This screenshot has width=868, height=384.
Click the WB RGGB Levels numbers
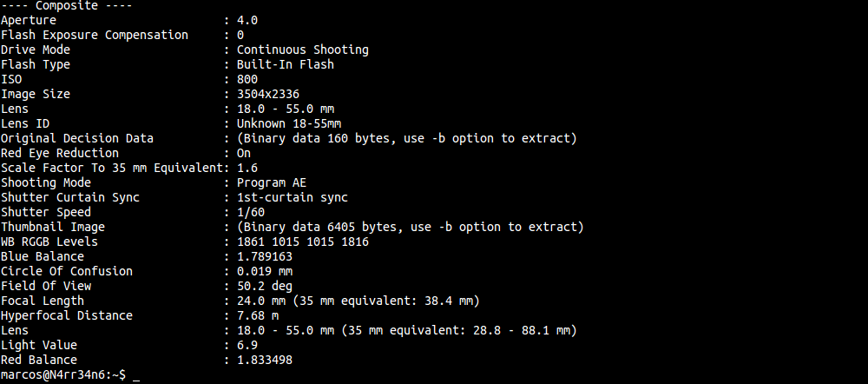click(302, 242)
